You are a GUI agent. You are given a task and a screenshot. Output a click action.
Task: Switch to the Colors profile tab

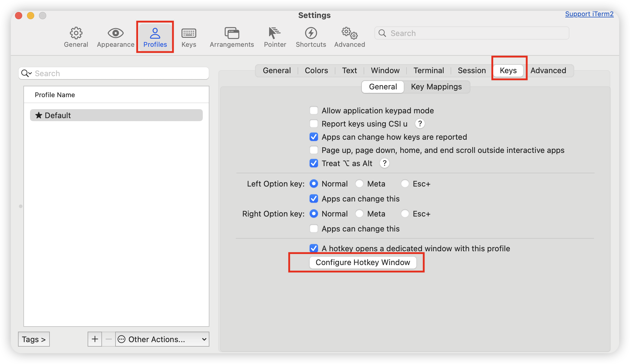(316, 70)
